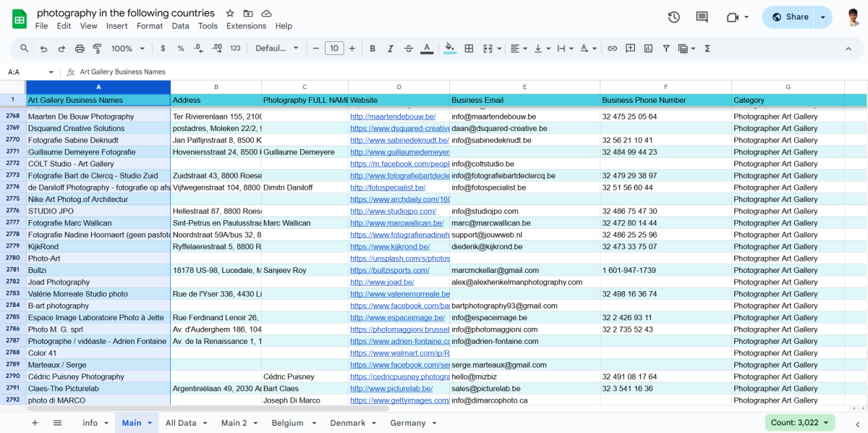Open the font family dropdown
Viewport: 868px width, 433px height.
point(277,49)
